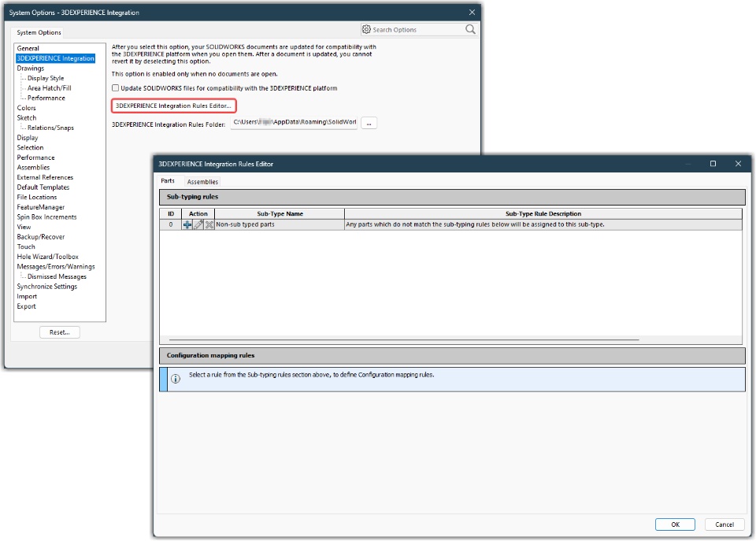Select FeatureManager in the options tree
Screen dimensions: 756x541
[x=40, y=207]
